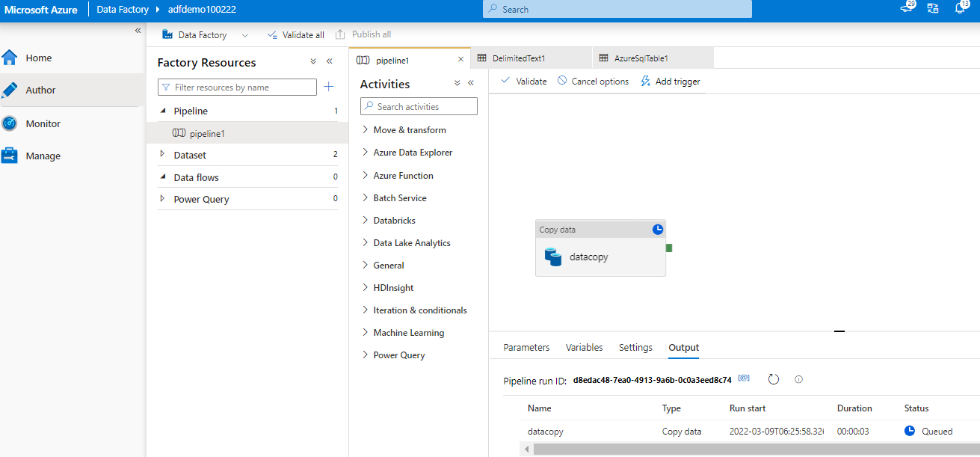Collapse the left navigation sidebar

coord(138,30)
